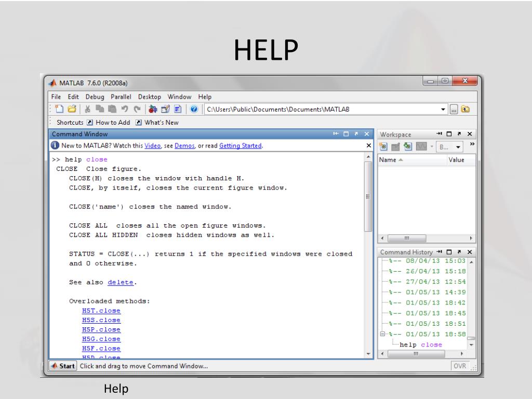Open the delete help link
Image resolution: width=532 pixels, height=399 pixels.
121,282
